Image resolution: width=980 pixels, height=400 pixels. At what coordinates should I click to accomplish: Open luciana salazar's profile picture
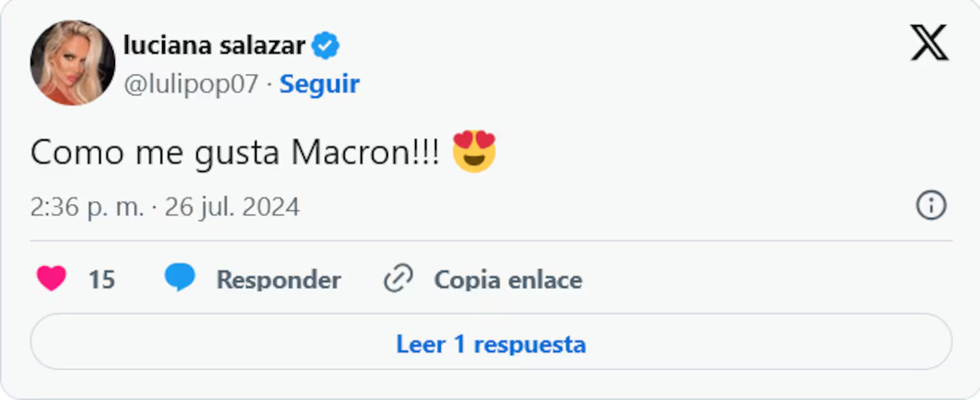coord(72,63)
